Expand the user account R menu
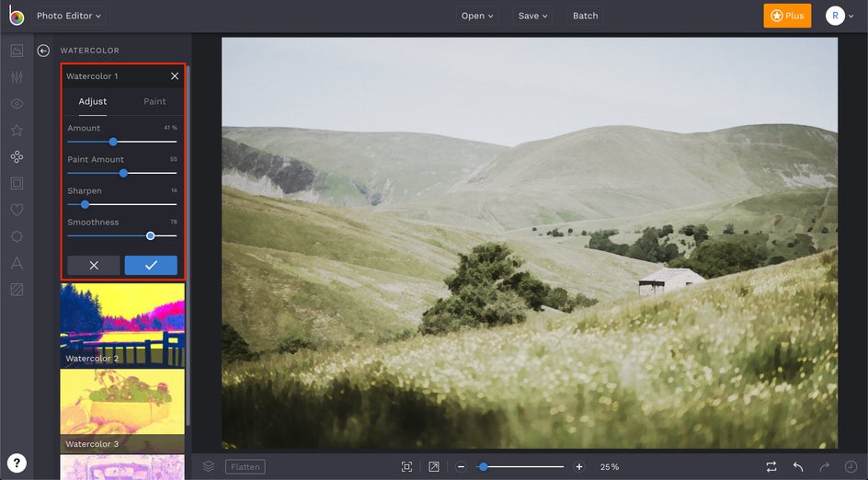 coord(839,16)
